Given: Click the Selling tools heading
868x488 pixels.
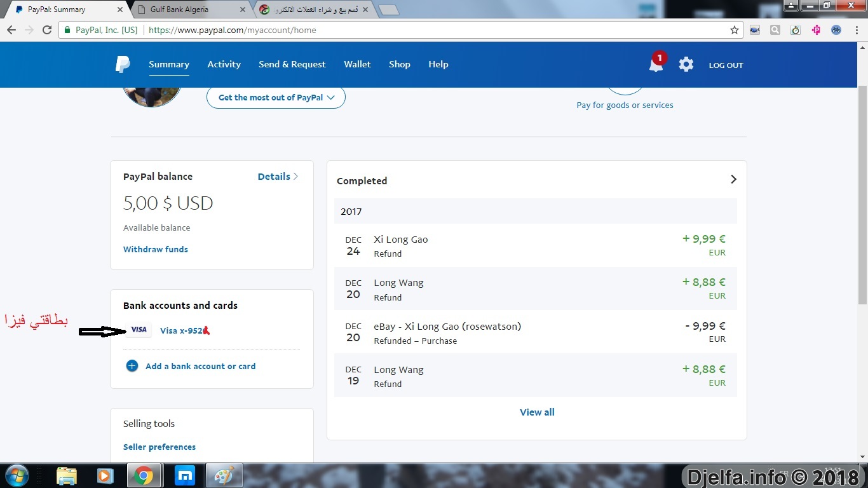Looking at the screenshot, I should tap(149, 424).
